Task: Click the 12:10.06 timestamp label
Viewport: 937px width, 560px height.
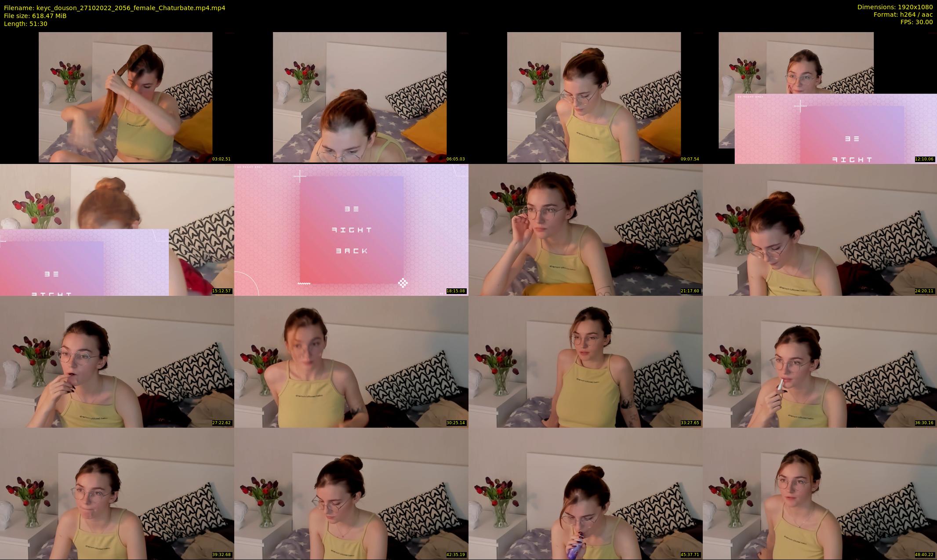Action: coord(924,159)
